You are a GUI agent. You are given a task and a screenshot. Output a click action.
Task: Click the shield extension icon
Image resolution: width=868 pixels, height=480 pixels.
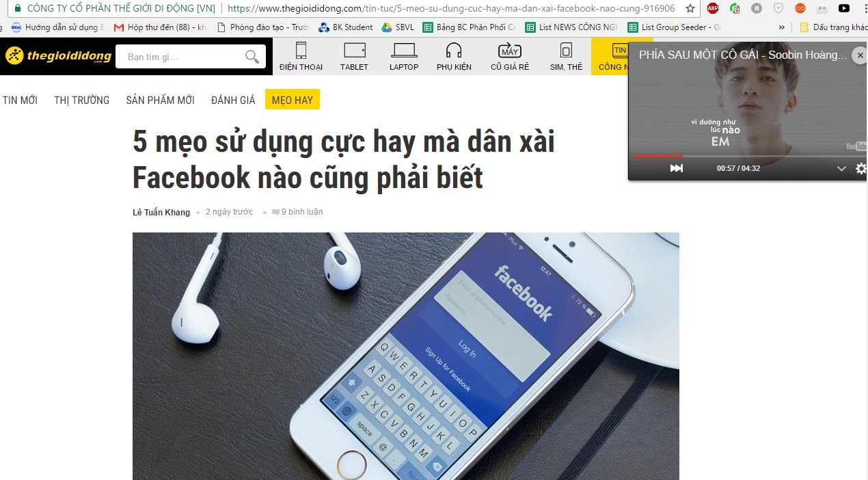pos(778,9)
